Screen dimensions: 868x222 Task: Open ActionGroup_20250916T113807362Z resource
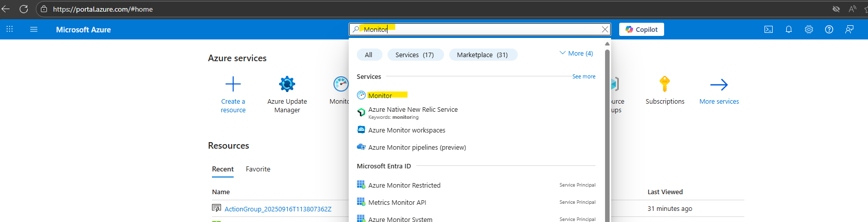click(278, 209)
